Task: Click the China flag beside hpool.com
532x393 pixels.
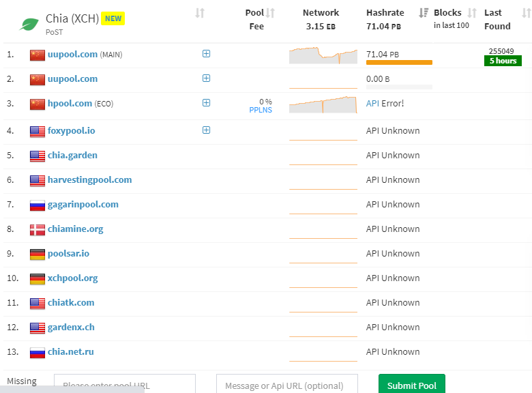Action: pyautogui.click(x=38, y=104)
